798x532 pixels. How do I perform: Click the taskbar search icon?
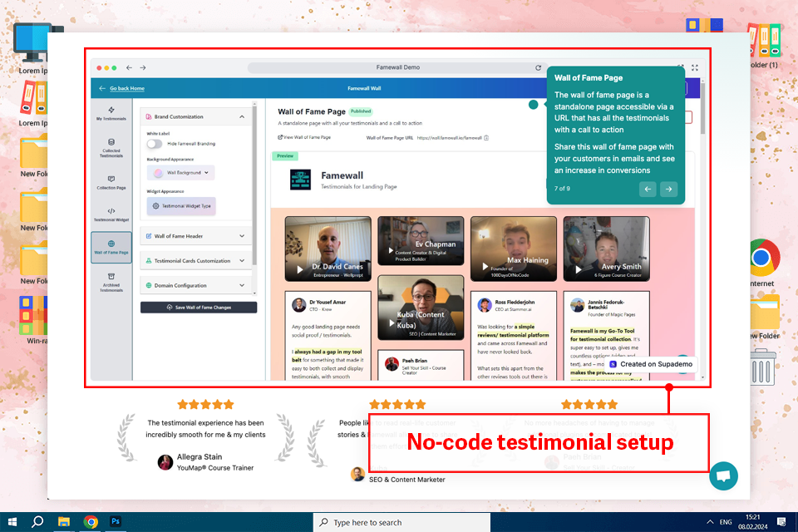point(37,522)
